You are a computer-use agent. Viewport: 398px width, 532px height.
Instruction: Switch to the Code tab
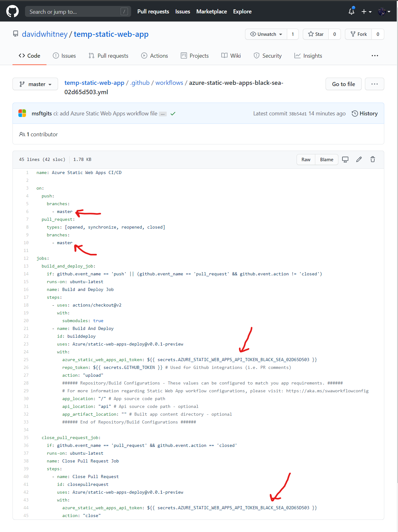coord(29,56)
